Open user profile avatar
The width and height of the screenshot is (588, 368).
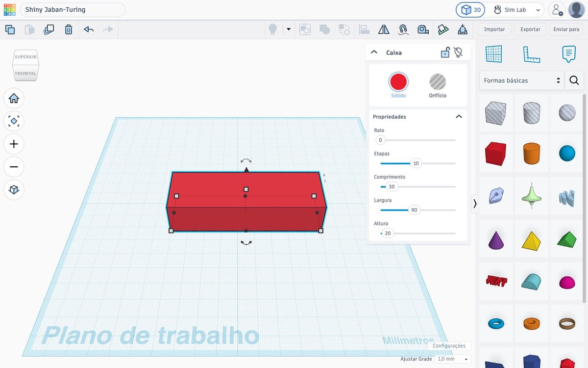tap(576, 10)
